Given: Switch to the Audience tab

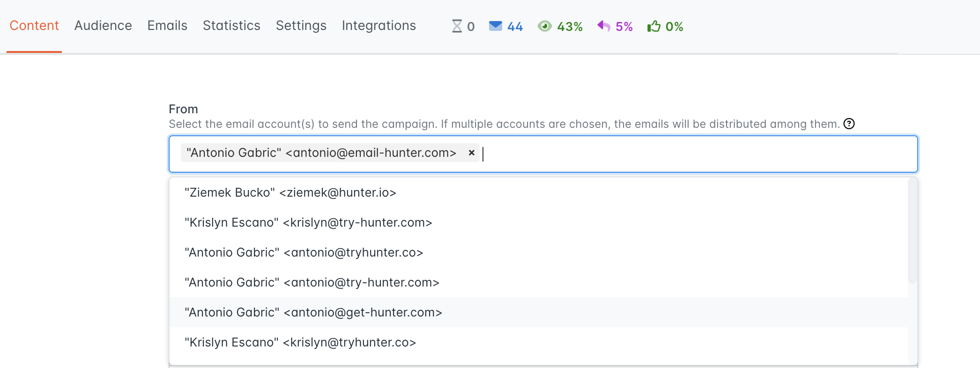Looking at the screenshot, I should pyautogui.click(x=103, y=26).
